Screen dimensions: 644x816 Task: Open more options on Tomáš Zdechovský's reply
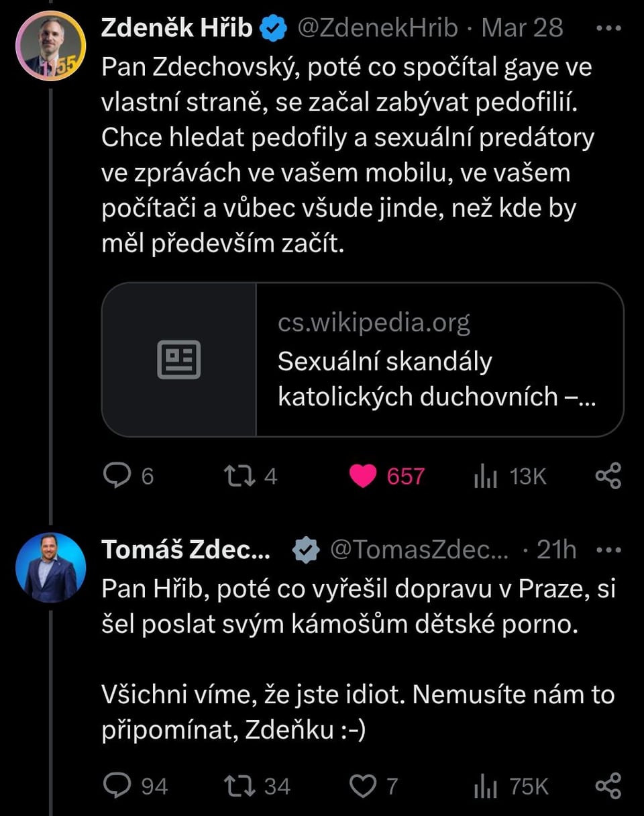608,550
